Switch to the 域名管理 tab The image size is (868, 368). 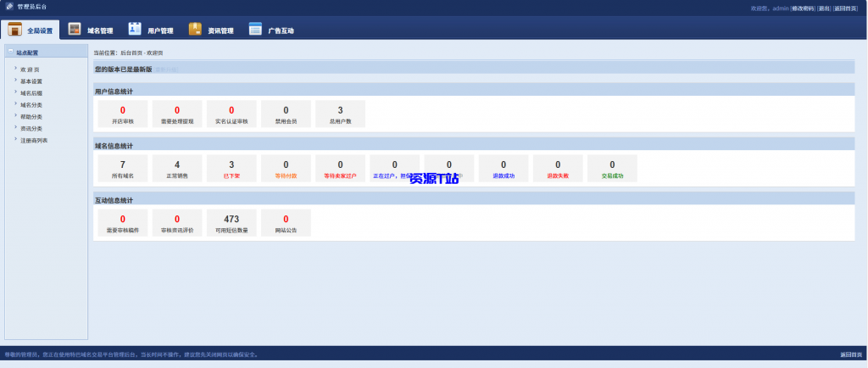[x=99, y=31]
